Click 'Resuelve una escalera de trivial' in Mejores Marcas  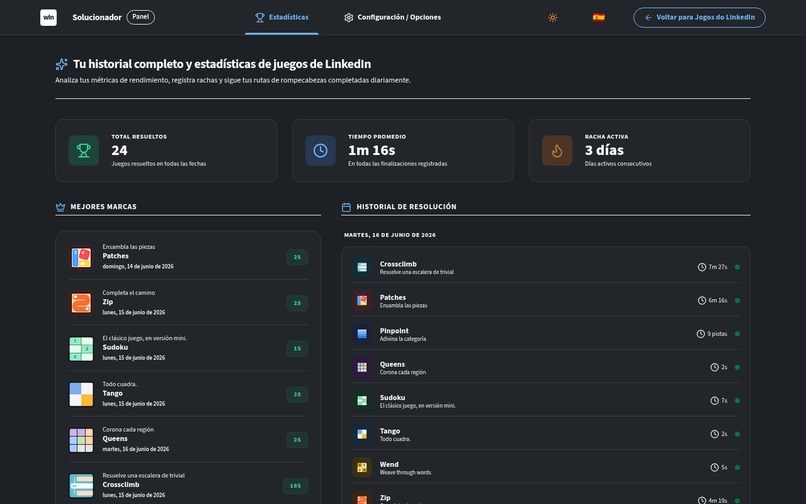pos(143,476)
